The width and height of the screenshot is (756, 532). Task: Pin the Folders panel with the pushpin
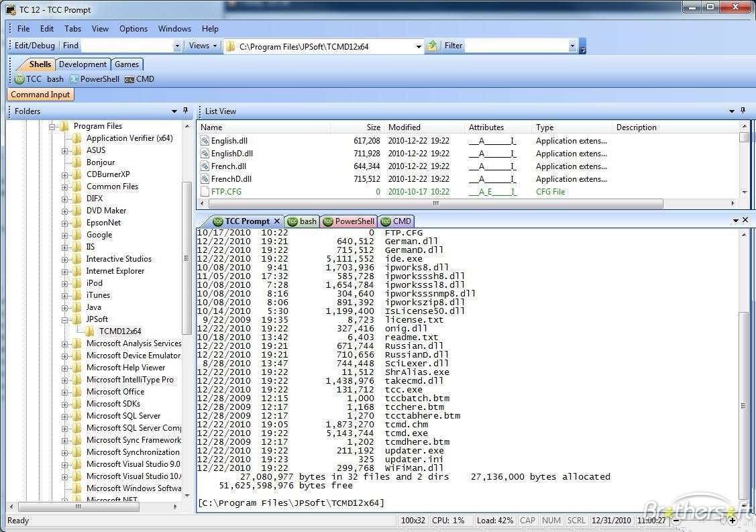click(186, 111)
